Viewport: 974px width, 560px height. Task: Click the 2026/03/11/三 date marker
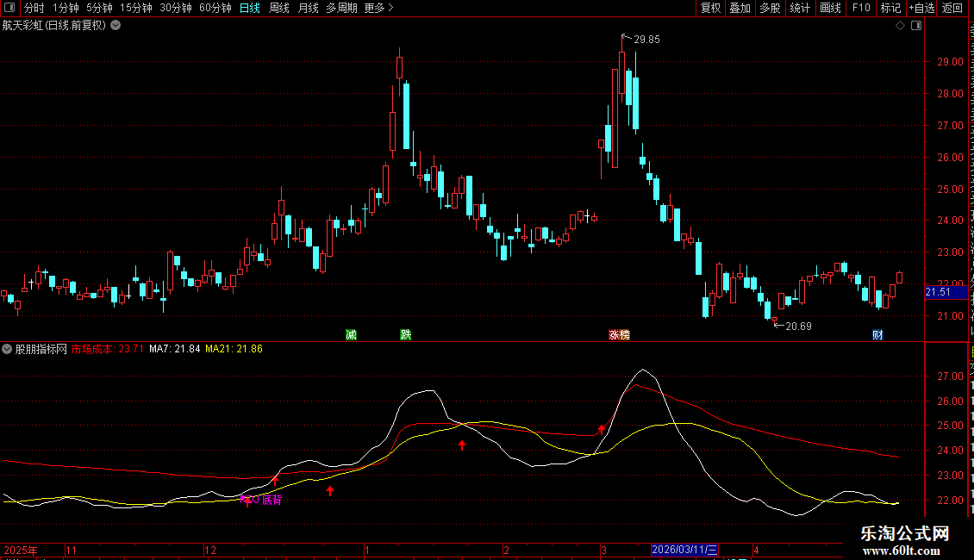coord(684,550)
